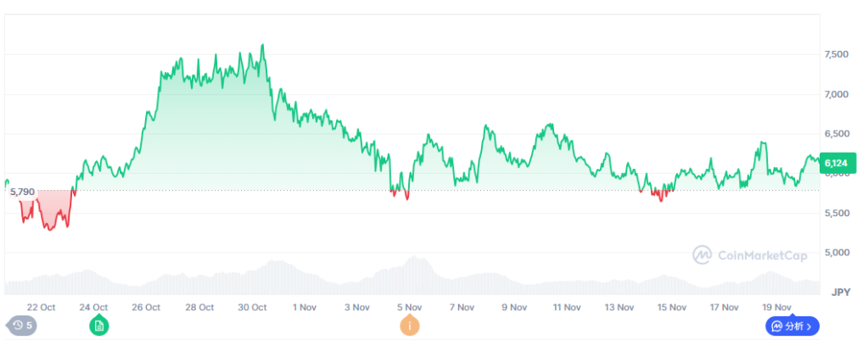Click the CoinMarketCap watermark logo

pyautogui.click(x=702, y=254)
